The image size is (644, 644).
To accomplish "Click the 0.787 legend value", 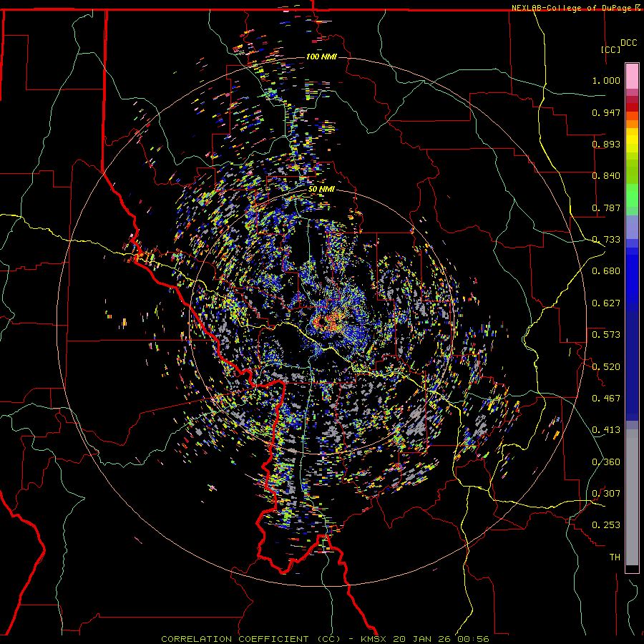I will [x=606, y=208].
